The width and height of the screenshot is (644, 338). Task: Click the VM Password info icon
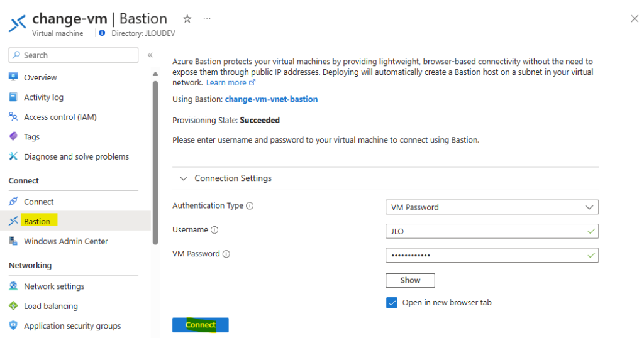click(x=226, y=254)
